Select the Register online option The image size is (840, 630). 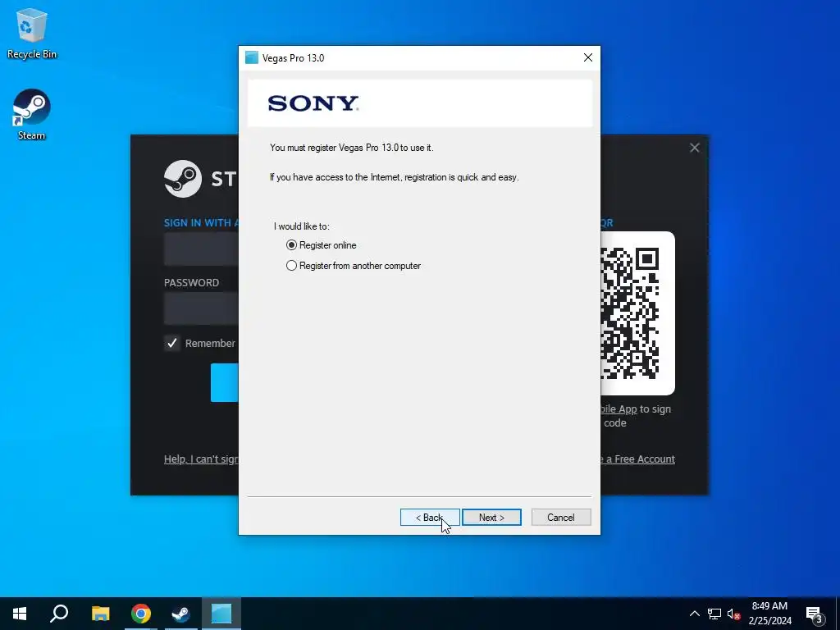pyautogui.click(x=321, y=245)
